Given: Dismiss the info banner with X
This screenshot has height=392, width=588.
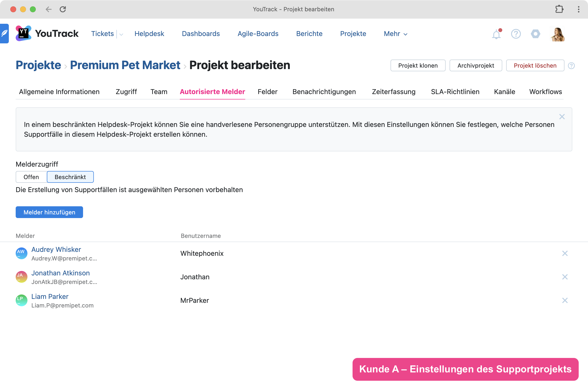Looking at the screenshot, I should coord(562,117).
